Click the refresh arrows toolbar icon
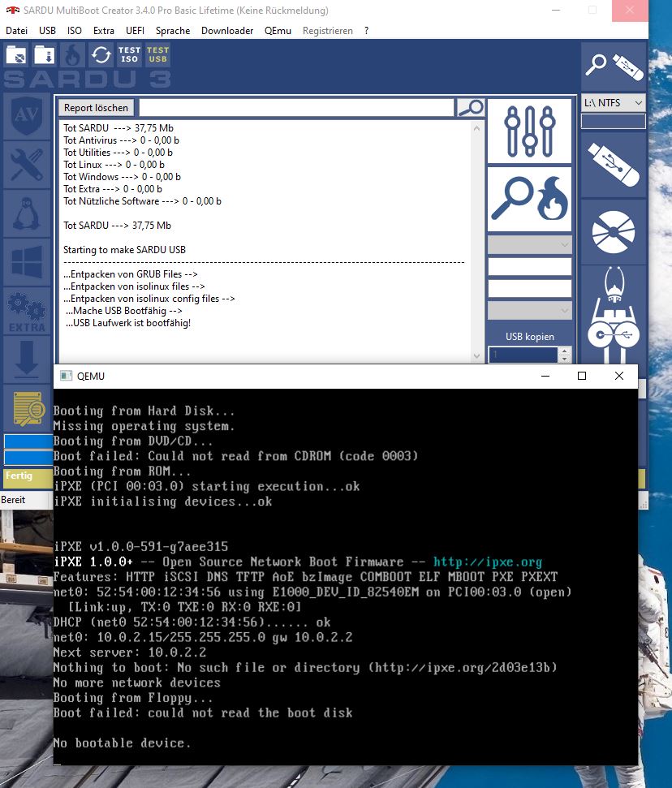The image size is (672, 788). tap(101, 54)
